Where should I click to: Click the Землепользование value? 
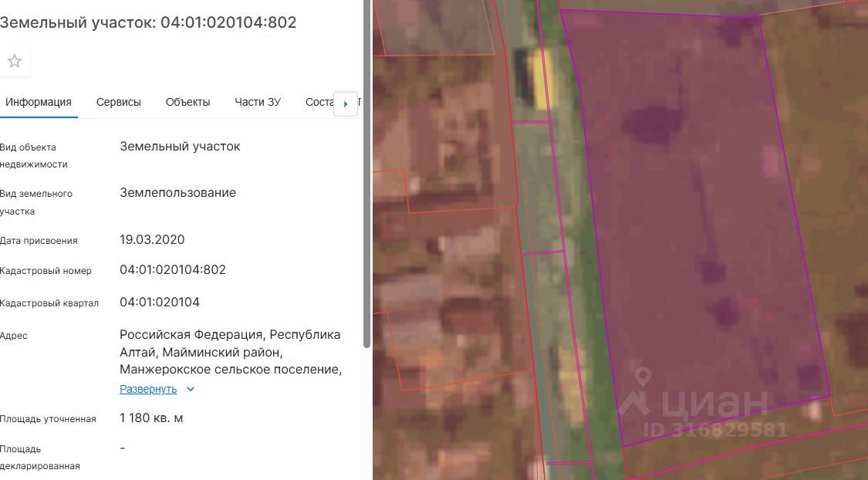[x=177, y=193]
